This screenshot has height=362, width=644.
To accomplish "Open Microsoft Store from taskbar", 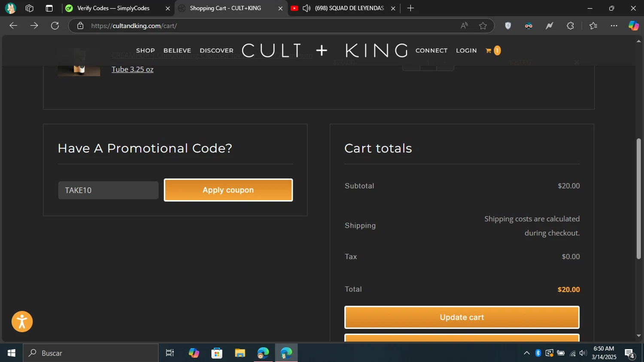I will coord(217,353).
